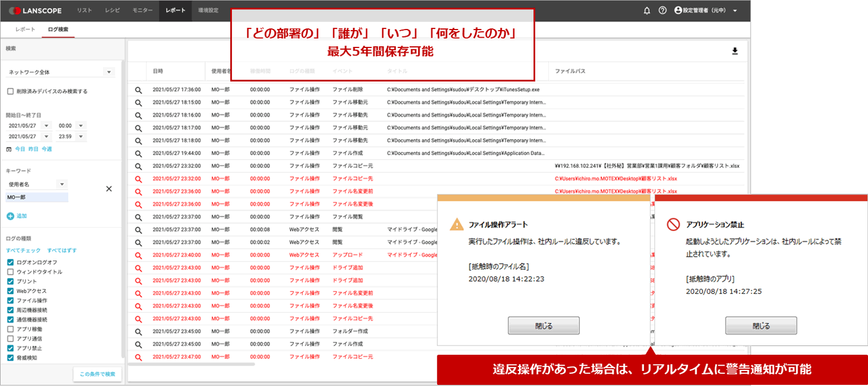The width and height of the screenshot is (868, 386).
Task: Click the 今週 date shortcut
Action: tap(47, 149)
